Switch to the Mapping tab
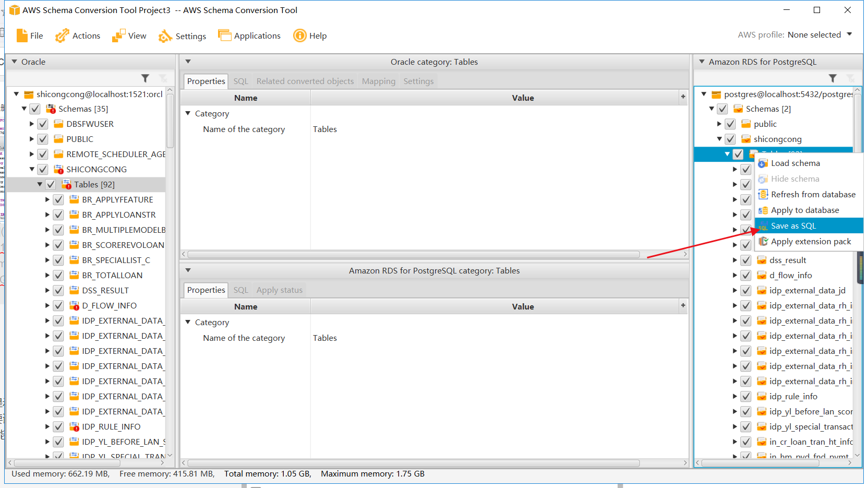This screenshot has width=868, height=488. (379, 81)
